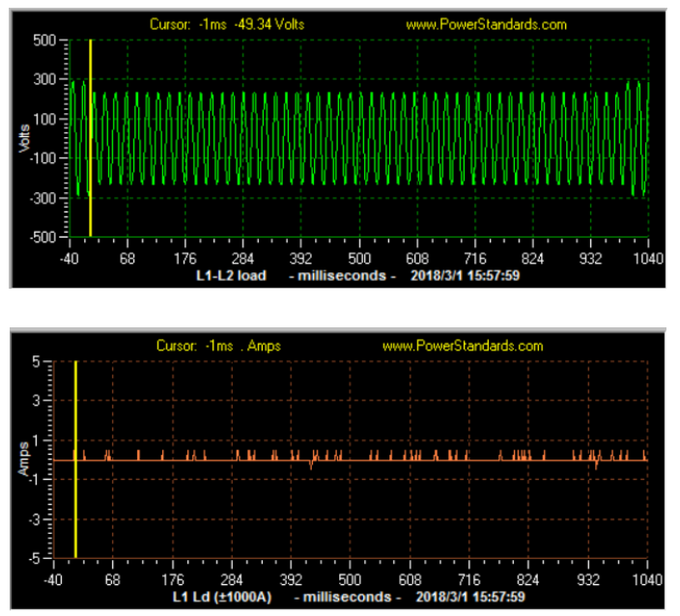
Task: Click the vertical 'Amps' axis title
Action: (26, 461)
